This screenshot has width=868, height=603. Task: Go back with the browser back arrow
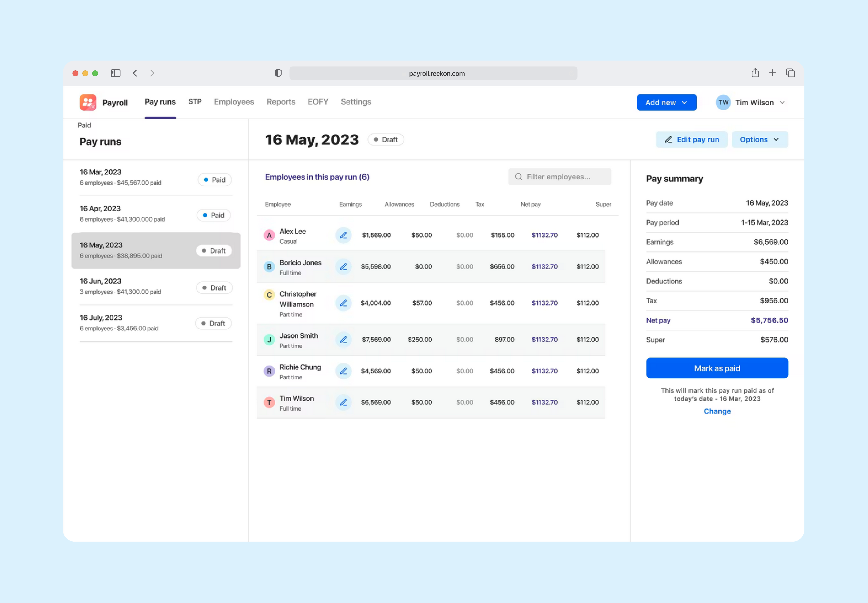pos(135,73)
